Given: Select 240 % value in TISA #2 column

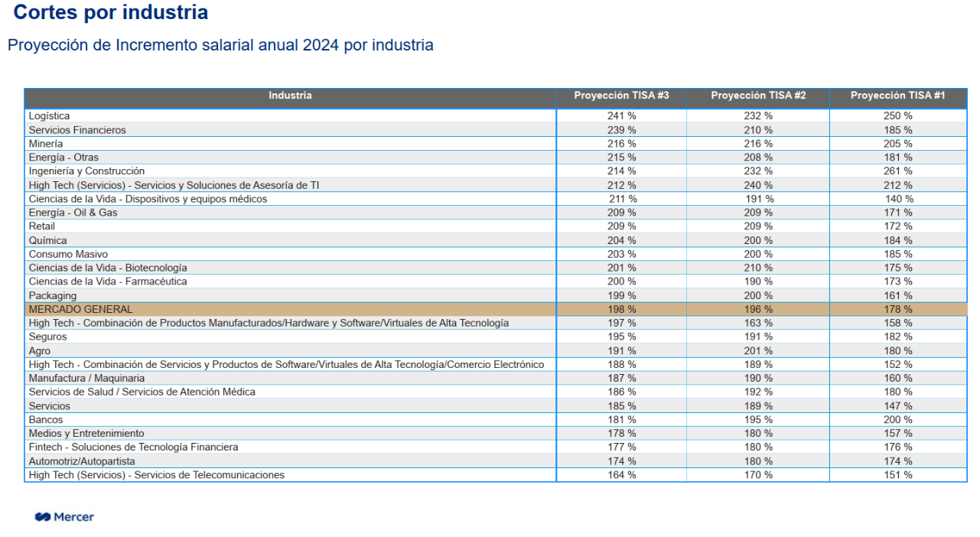Looking at the screenshot, I should pyautogui.click(x=757, y=185).
